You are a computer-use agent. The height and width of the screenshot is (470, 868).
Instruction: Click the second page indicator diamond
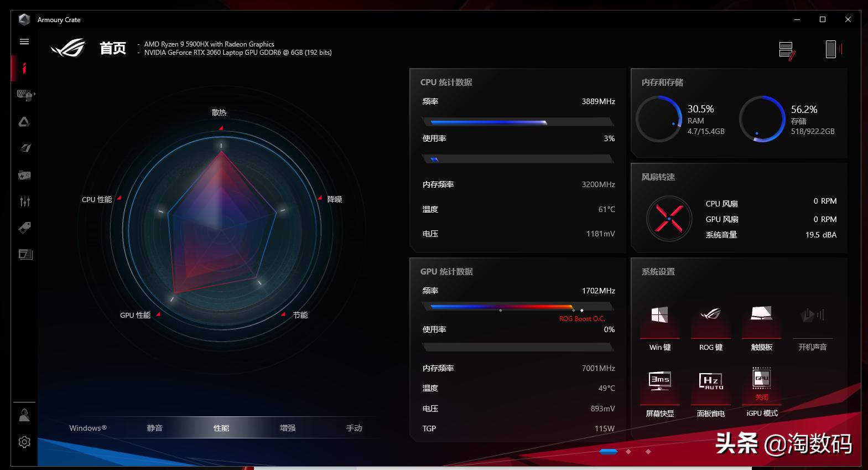pyautogui.click(x=628, y=452)
